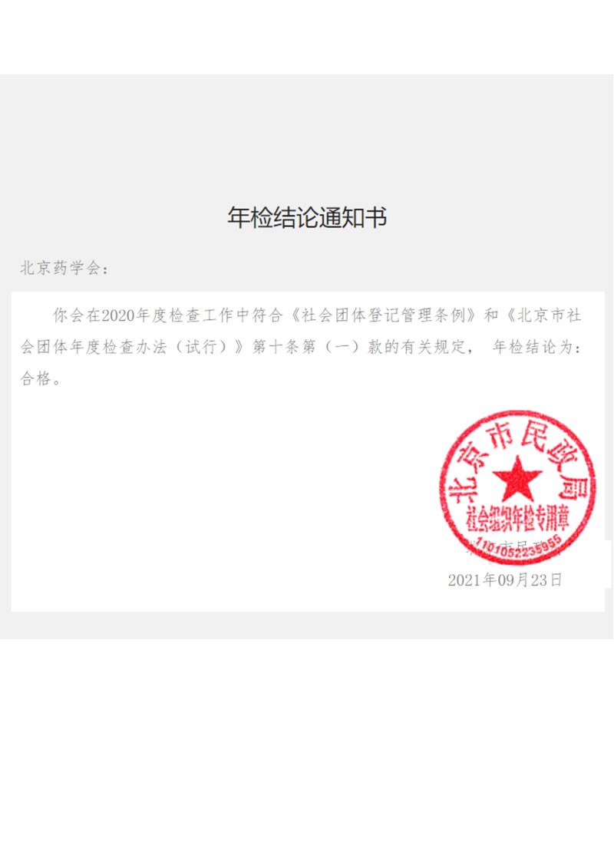Click the title 年检结论通知书
The image size is (614, 868).
coord(307,217)
